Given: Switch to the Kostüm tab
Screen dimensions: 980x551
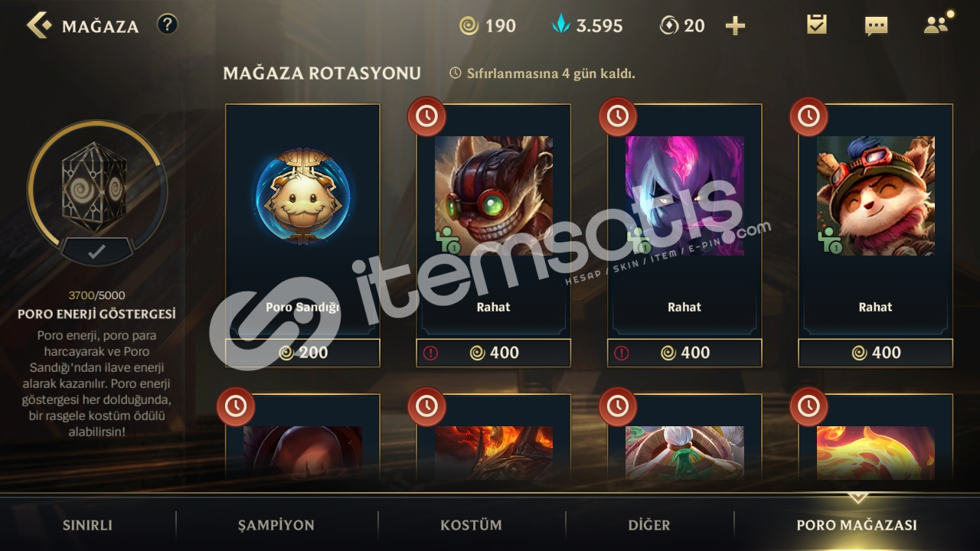Looking at the screenshot, I should pyautogui.click(x=471, y=525).
